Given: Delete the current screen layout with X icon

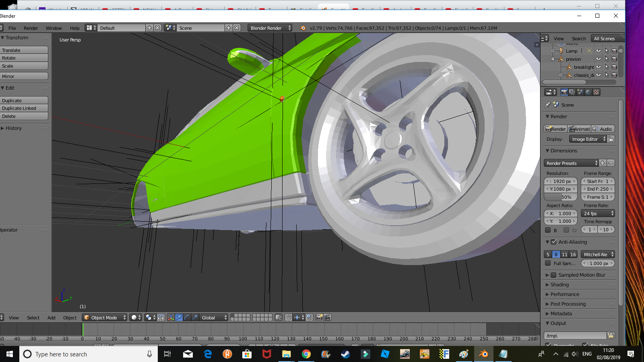Looking at the screenshot, I should [x=157, y=28].
